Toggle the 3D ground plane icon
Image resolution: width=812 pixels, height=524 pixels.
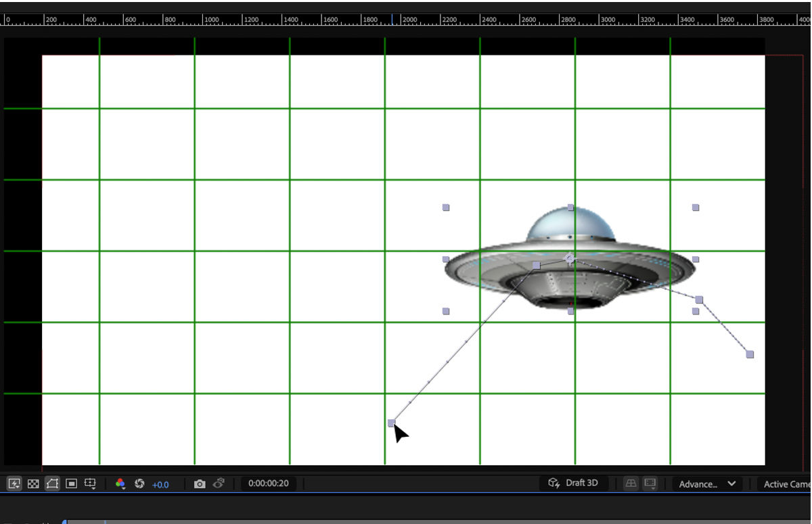coord(631,483)
